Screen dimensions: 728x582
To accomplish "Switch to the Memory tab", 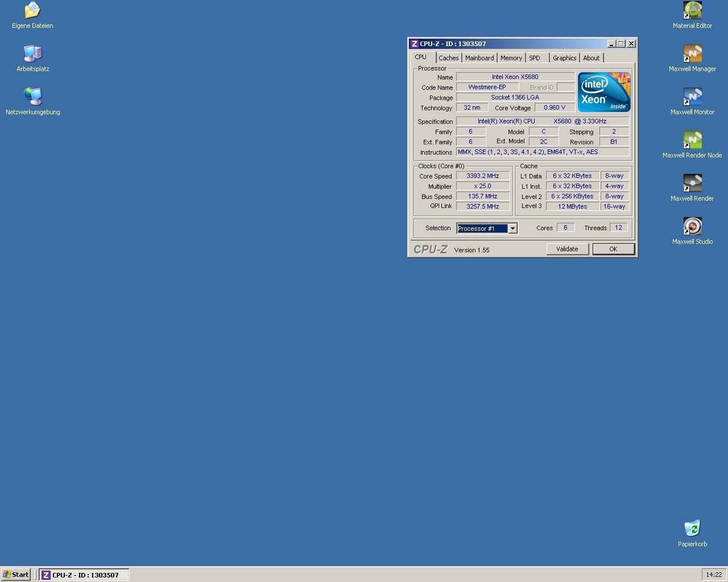I will [511, 58].
